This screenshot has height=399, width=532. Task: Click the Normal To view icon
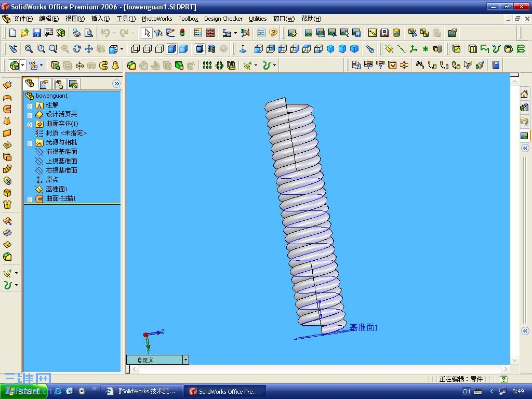(243, 49)
